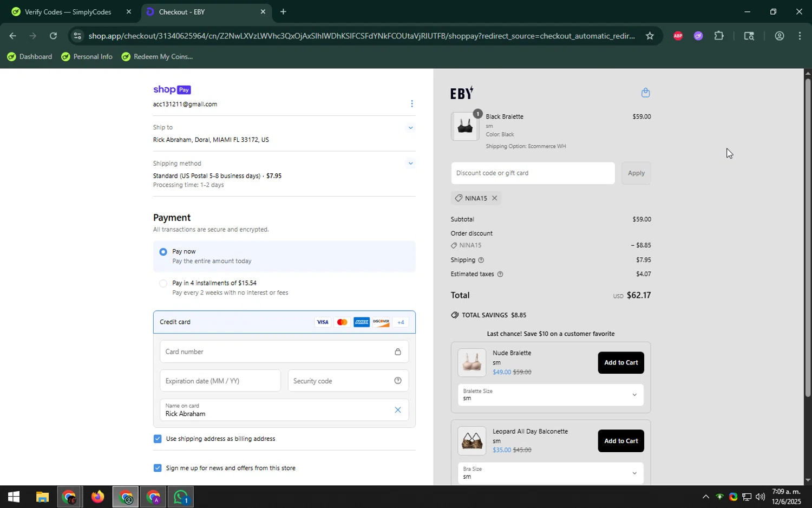Open the Bralette Size dropdown
Screen dimensions: 812x508
click(x=551, y=395)
